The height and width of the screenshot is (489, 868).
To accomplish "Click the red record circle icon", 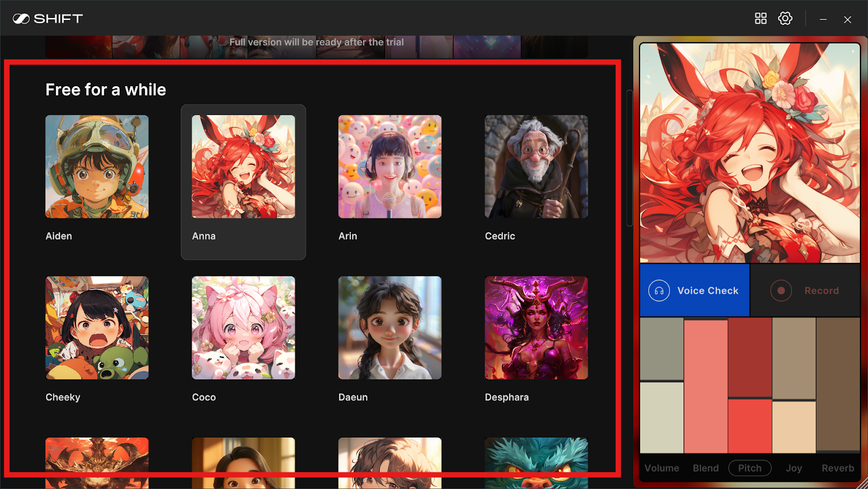I will point(781,291).
